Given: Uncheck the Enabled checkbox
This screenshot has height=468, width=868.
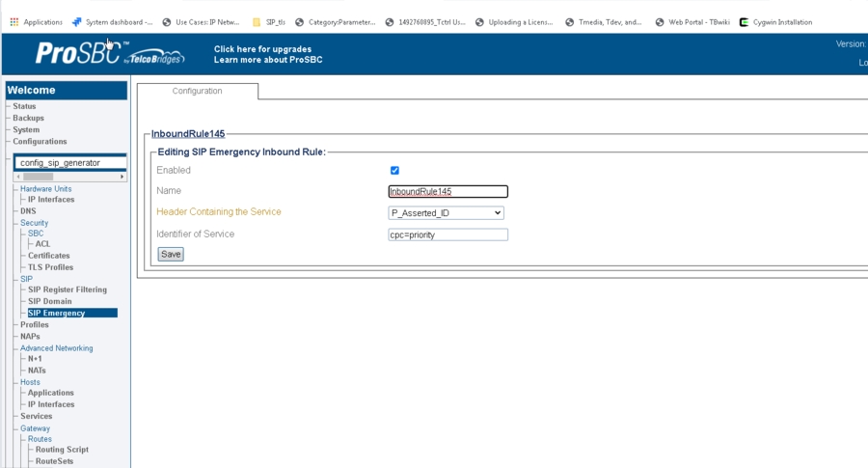Looking at the screenshot, I should [x=394, y=171].
